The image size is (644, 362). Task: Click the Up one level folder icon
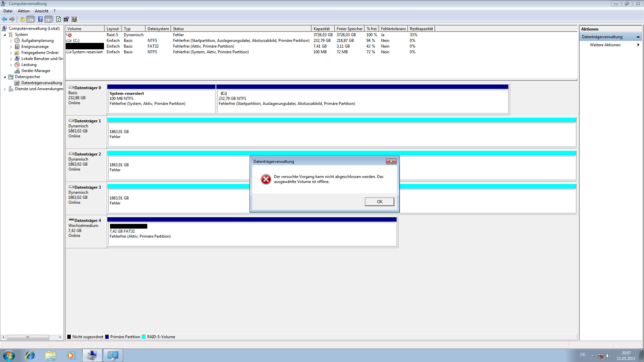pyautogui.click(x=22, y=19)
